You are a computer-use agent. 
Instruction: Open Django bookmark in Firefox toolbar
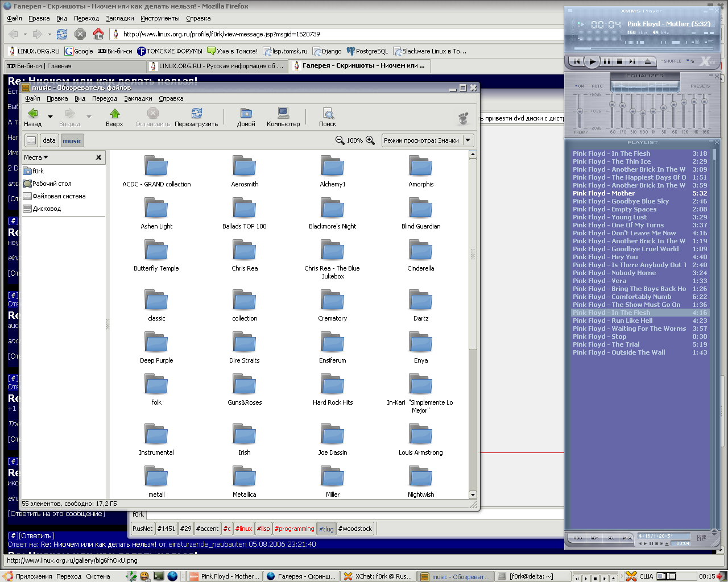(327, 51)
